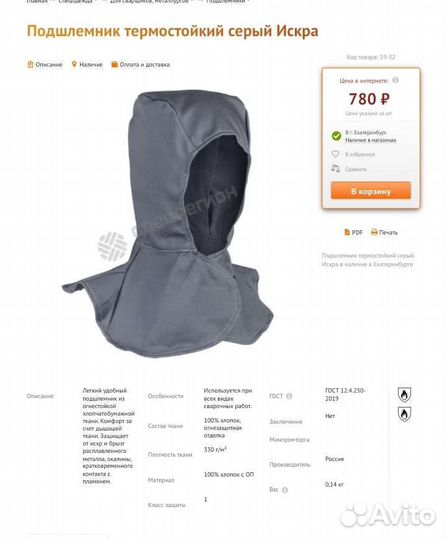The image size is (447, 540).
Task: Click the Оплата и доставка wallet icon
Action: (x=114, y=64)
